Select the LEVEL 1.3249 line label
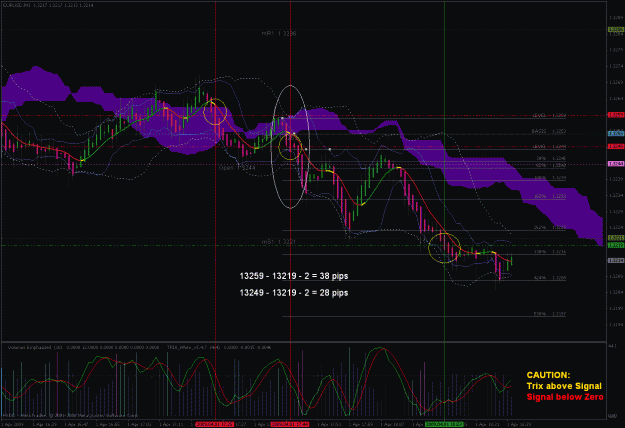 [x=549, y=147]
